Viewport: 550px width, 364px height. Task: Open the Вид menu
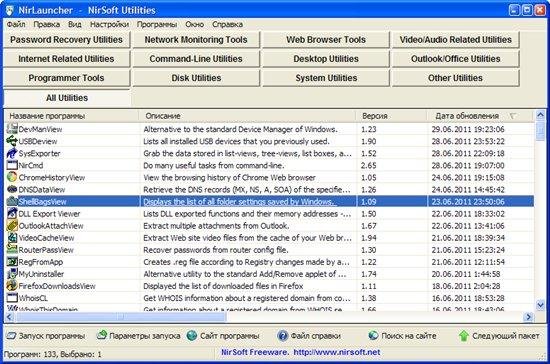[x=75, y=25]
